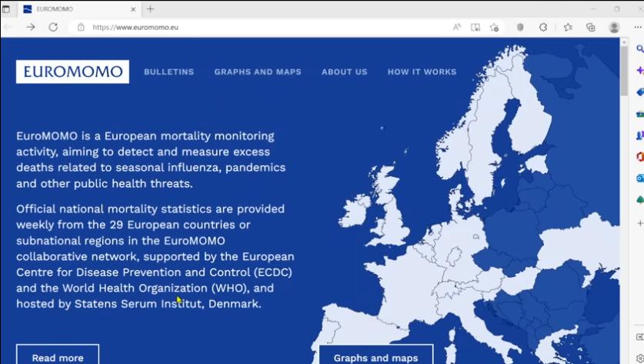This screenshot has width=644, height=364.
Task: Open the Games sidebar icon
Action: coord(640,135)
